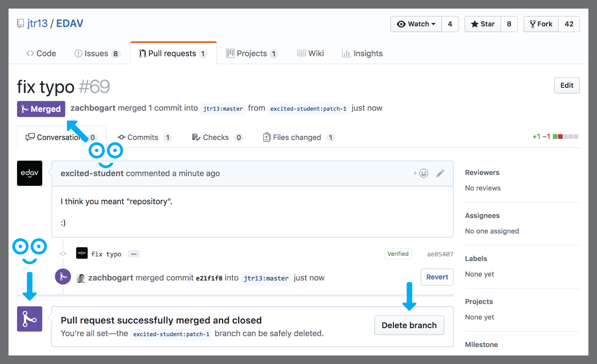The width and height of the screenshot is (597, 364).
Task: Select the Pull requests tab
Action: [174, 53]
